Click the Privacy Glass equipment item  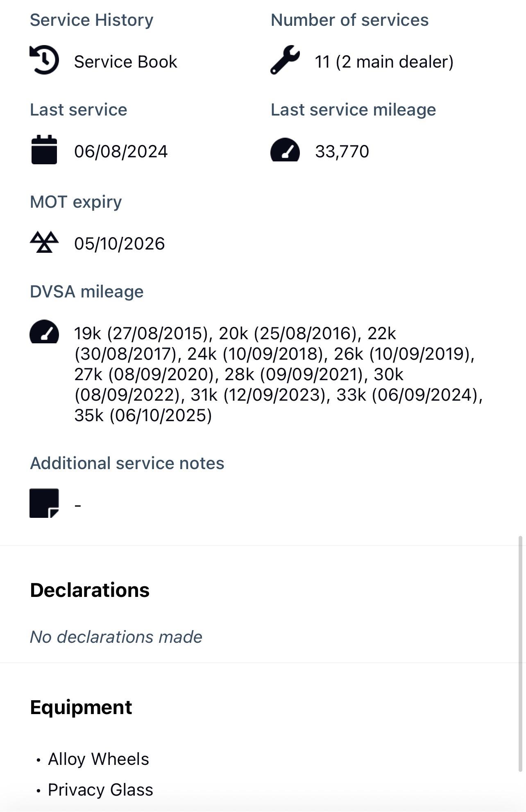[x=100, y=790]
